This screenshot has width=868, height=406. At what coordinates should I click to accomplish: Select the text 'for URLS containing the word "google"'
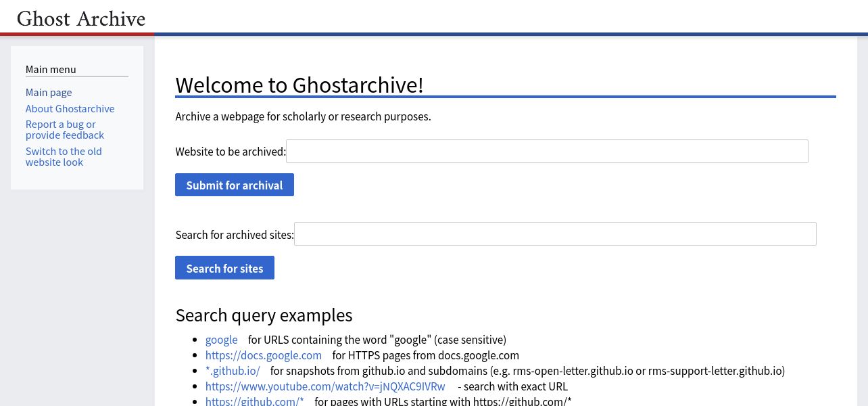click(339, 340)
